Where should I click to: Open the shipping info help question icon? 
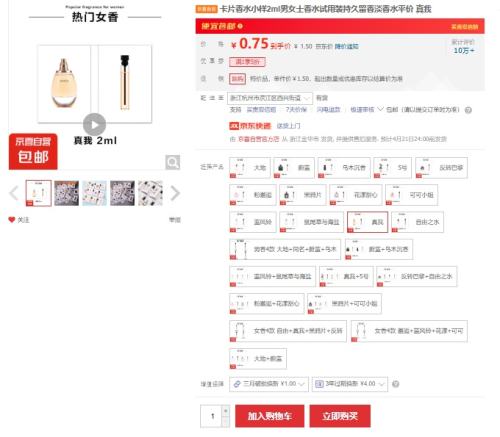468,110
